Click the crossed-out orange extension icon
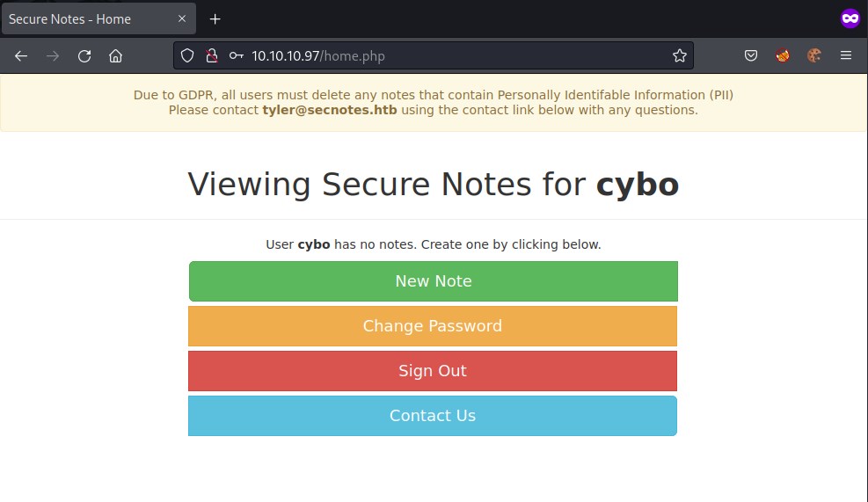 (783, 55)
